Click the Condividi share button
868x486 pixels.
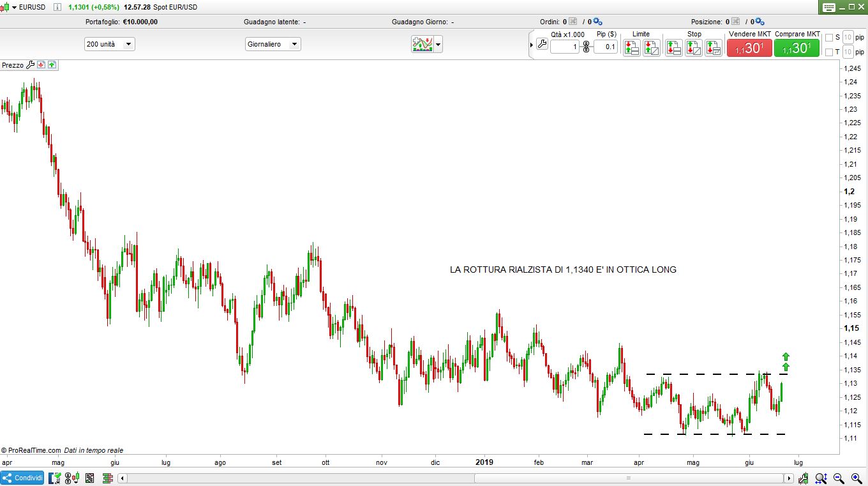click(x=22, y=478)
